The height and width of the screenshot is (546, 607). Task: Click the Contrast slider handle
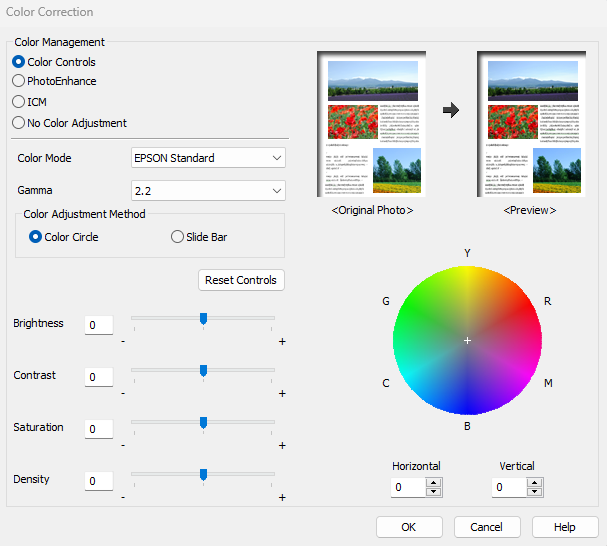coord(203,370)
